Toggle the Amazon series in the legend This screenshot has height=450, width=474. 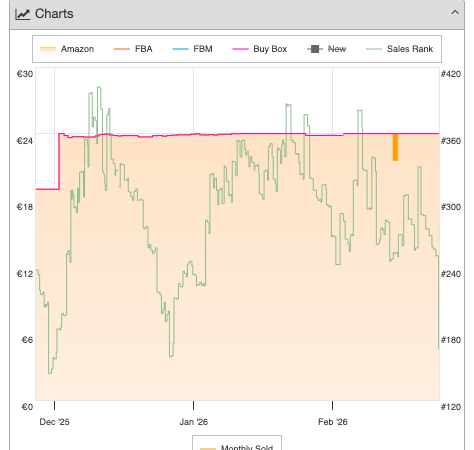(x=67, y=49)
